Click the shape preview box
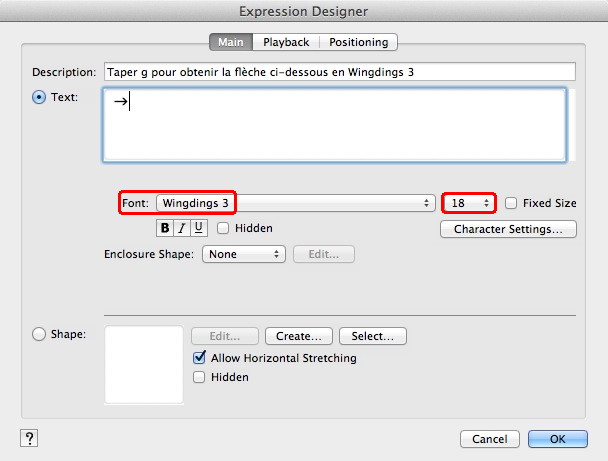The width and height of the screenshot is (608, 461). click(144, 364)
